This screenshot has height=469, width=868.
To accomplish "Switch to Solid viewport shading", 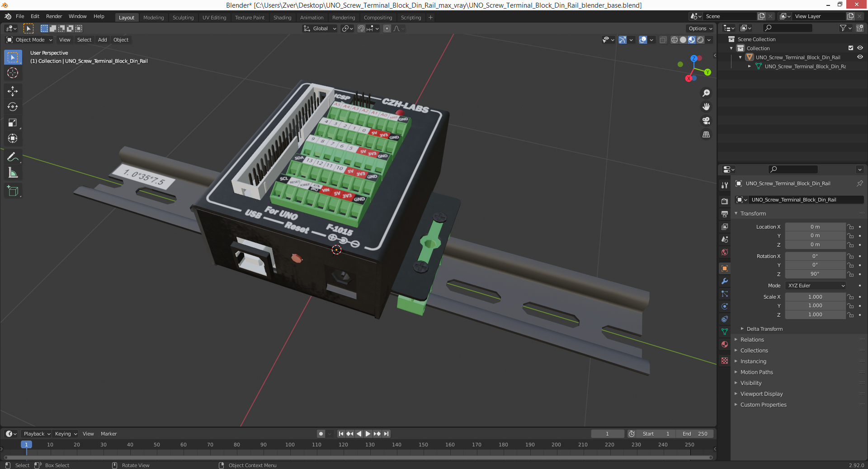I will [x=683, y=40].
